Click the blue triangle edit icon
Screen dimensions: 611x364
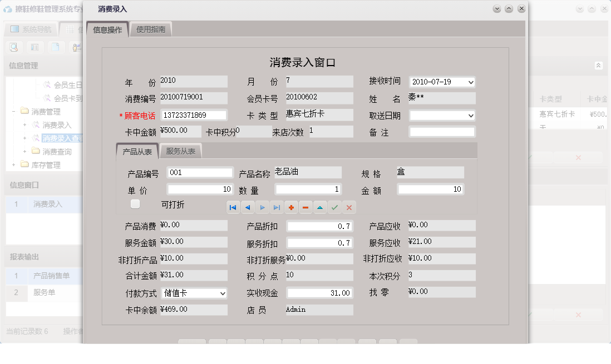pos(319,207)
